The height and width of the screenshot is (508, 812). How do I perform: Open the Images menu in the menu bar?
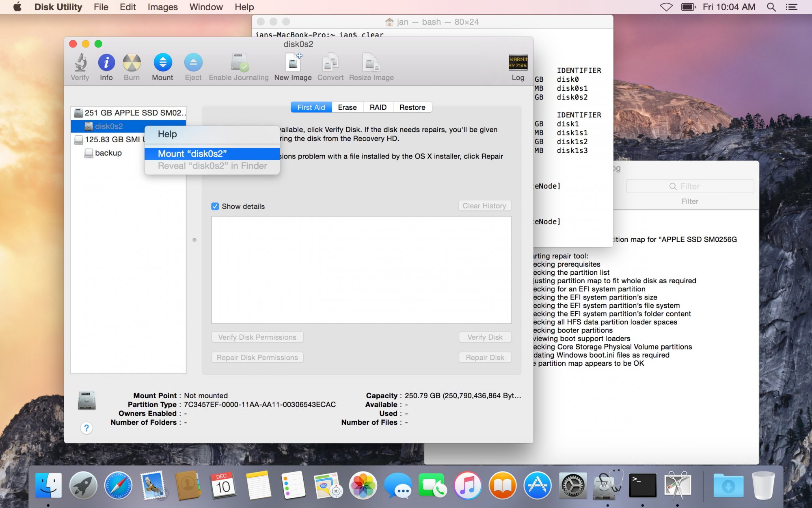point(162,7)
